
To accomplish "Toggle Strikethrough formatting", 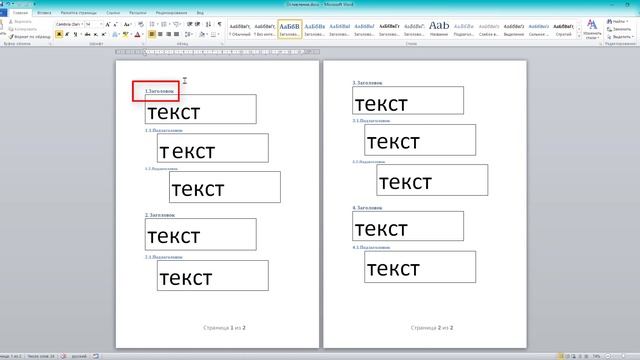I will (x=87, y=35).
